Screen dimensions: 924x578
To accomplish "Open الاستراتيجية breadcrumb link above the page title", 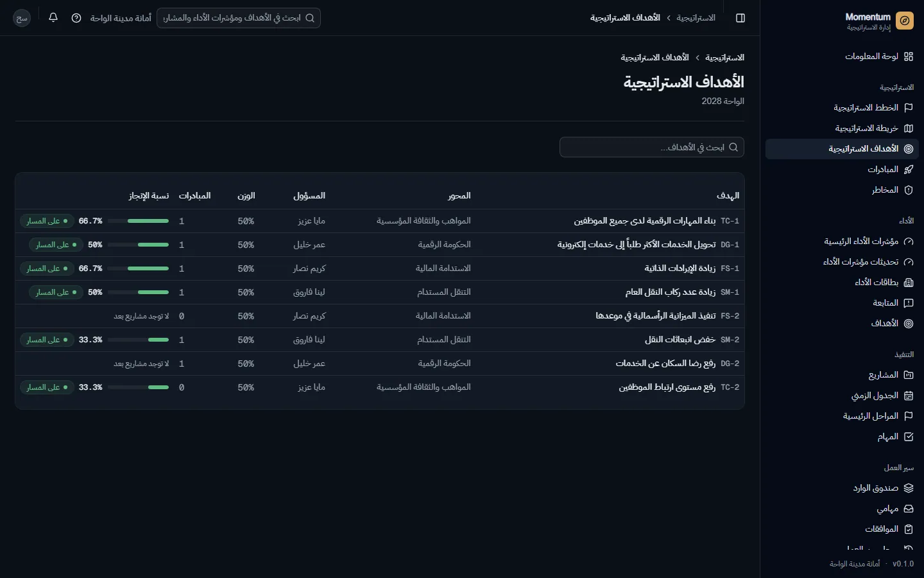I will click(x=725, y=58).
